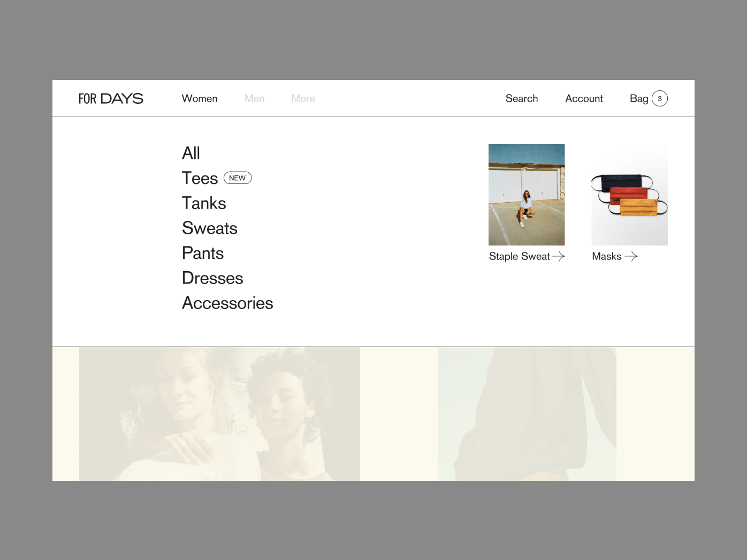Select Sweats from the category list

click(x=209, y=228)
